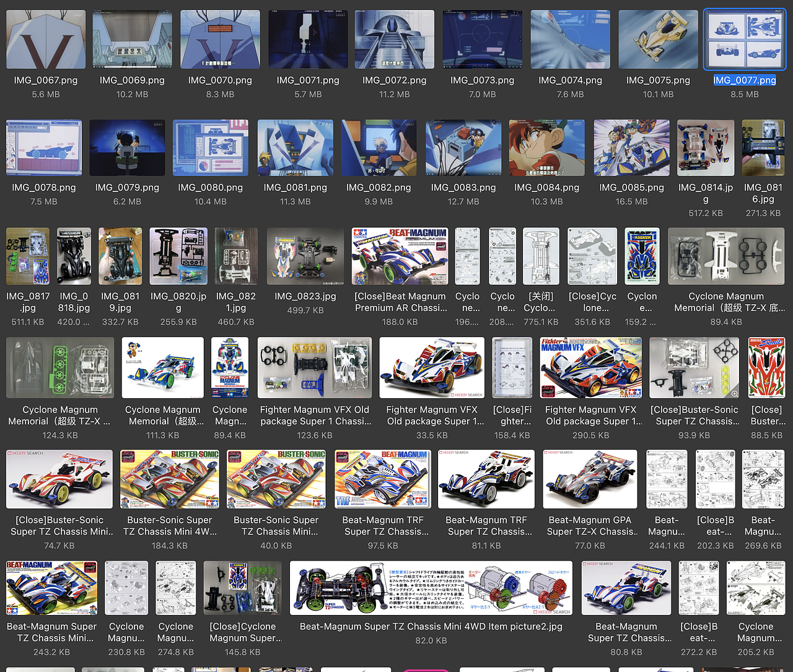Select the 205.2 KB Cyclone Magnum thumbnail

[756, 588]
